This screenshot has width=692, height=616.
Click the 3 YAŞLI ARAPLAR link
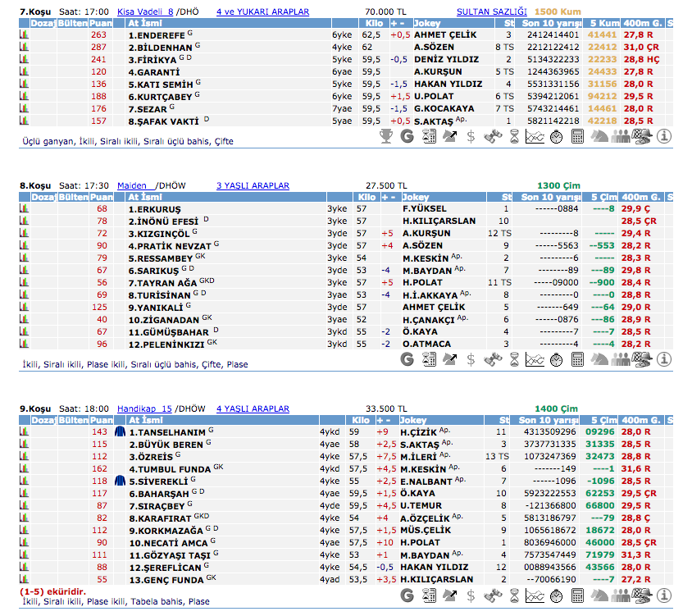(253, 186)
